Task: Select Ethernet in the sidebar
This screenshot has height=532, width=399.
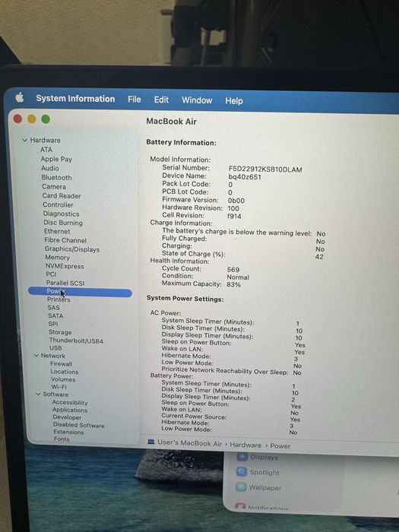Action: click(57, 231)
